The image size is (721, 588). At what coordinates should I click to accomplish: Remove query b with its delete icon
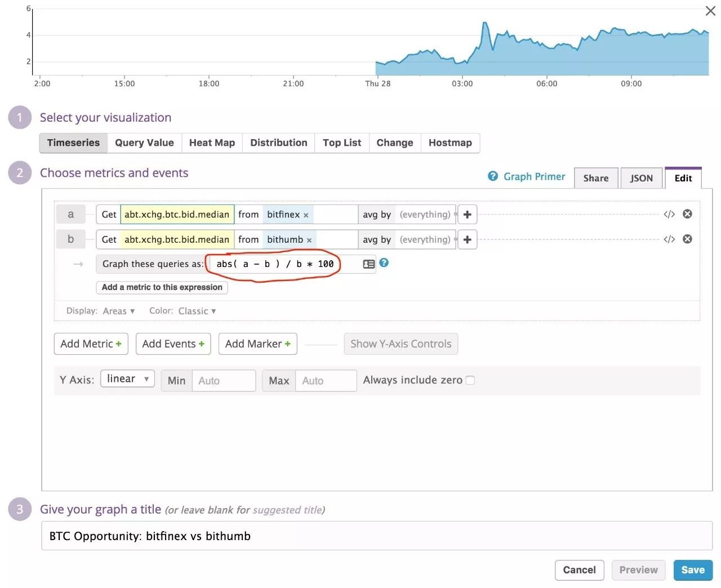point(687,239)
